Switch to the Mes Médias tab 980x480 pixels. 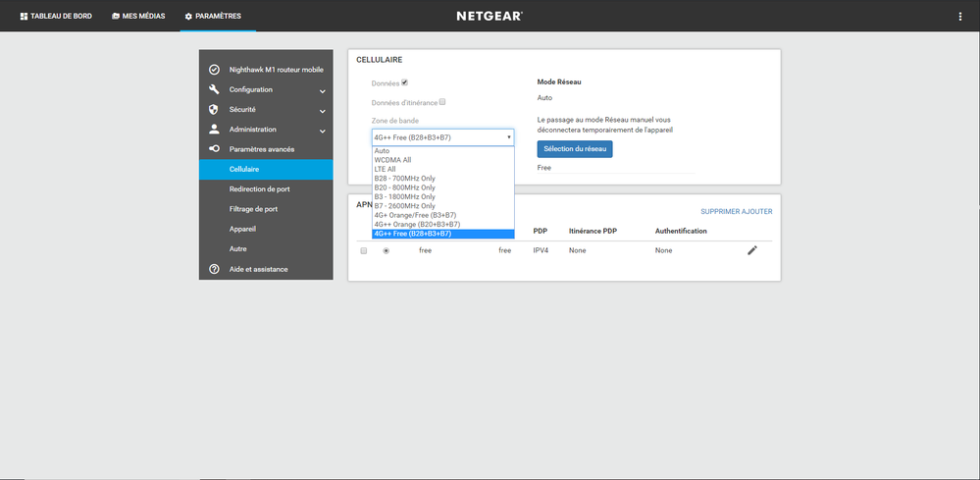click(x=138, y=17)
